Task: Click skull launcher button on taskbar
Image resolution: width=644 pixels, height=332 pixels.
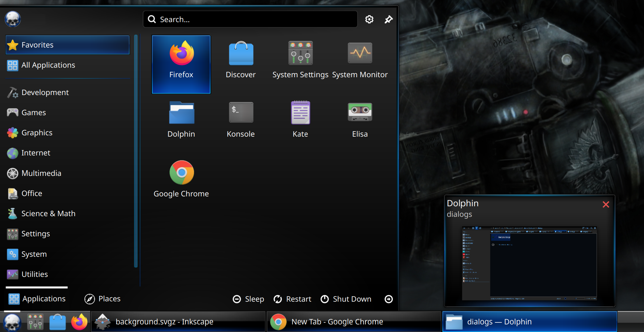Action: pos(13,322)
